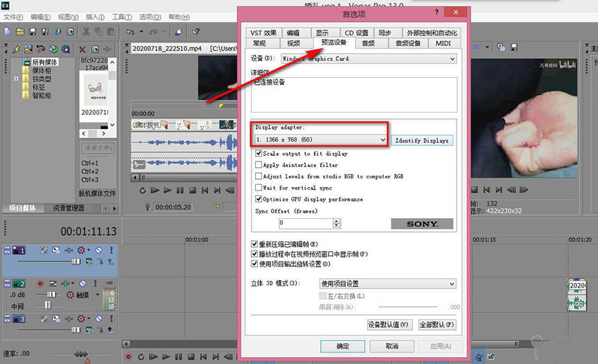Click the Sync Offset frames input field

(306, 223)
